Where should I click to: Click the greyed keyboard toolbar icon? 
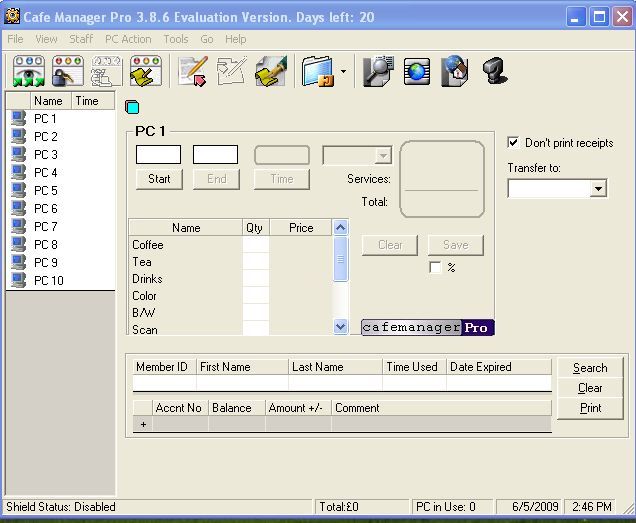106,71
